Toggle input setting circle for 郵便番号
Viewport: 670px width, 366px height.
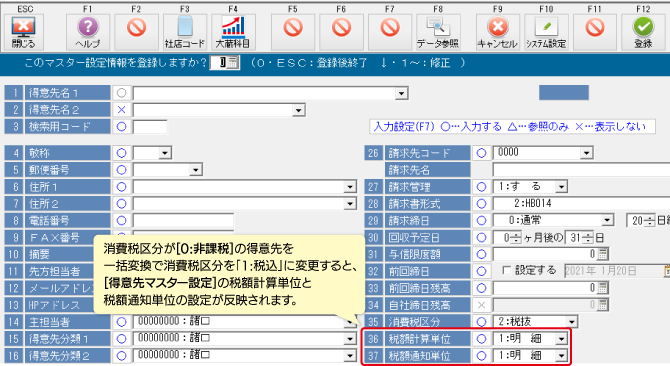(x=121, y=170)
